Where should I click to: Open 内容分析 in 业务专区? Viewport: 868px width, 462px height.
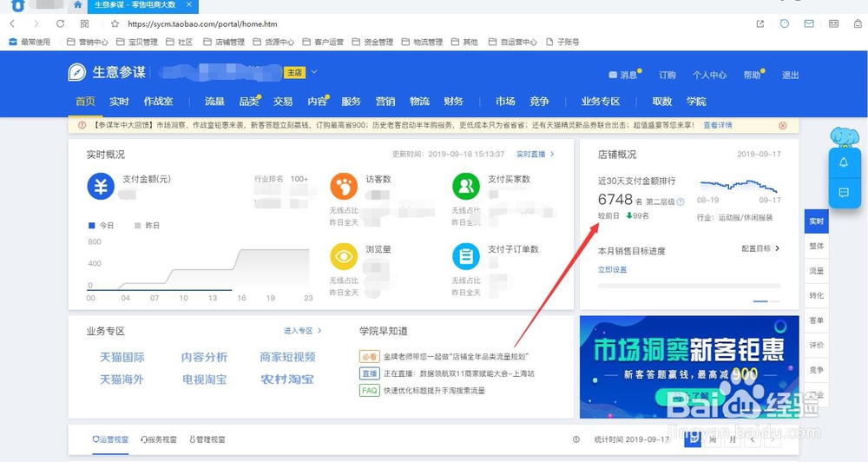204,357
